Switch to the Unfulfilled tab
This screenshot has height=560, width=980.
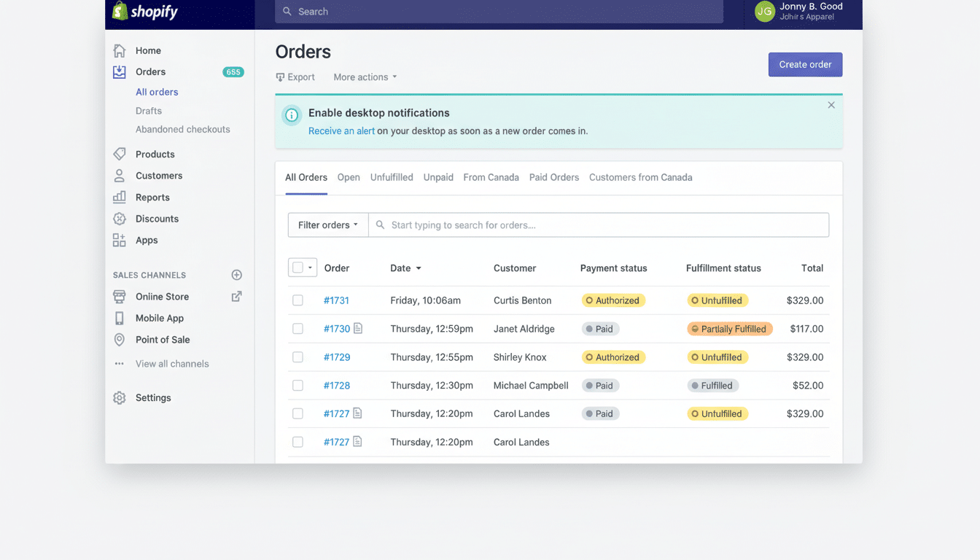pyautogui.click(x=392, y=177)
